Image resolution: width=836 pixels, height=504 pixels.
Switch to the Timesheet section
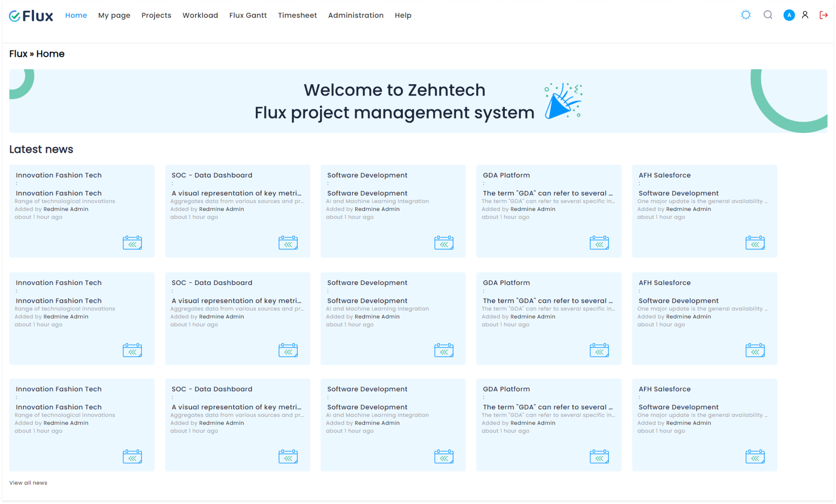click(297, 15)
